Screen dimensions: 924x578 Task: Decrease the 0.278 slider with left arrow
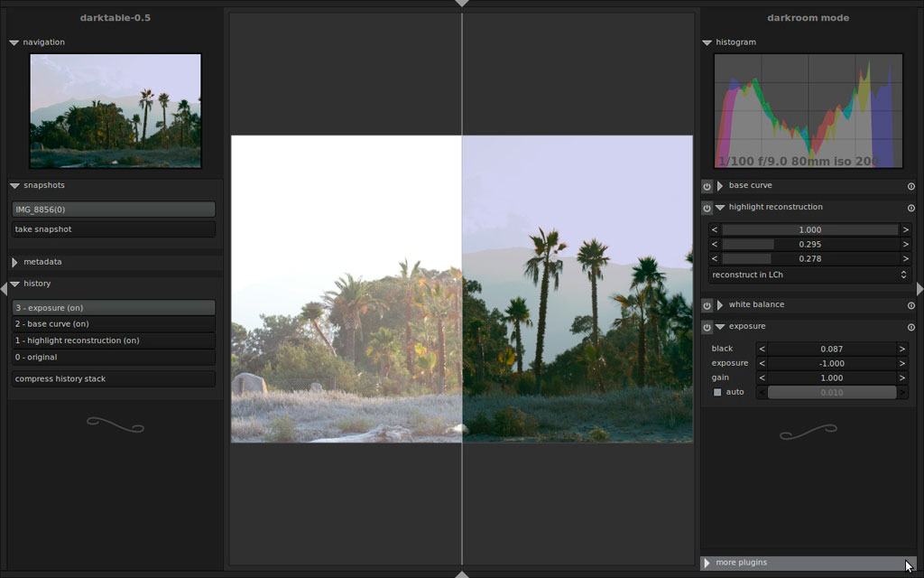point(715,259)
